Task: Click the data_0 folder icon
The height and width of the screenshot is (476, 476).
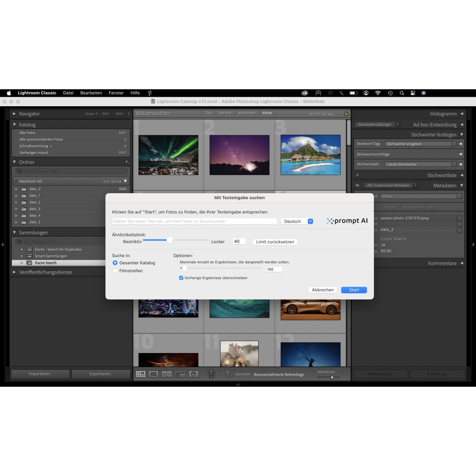Action: point(24,189)
